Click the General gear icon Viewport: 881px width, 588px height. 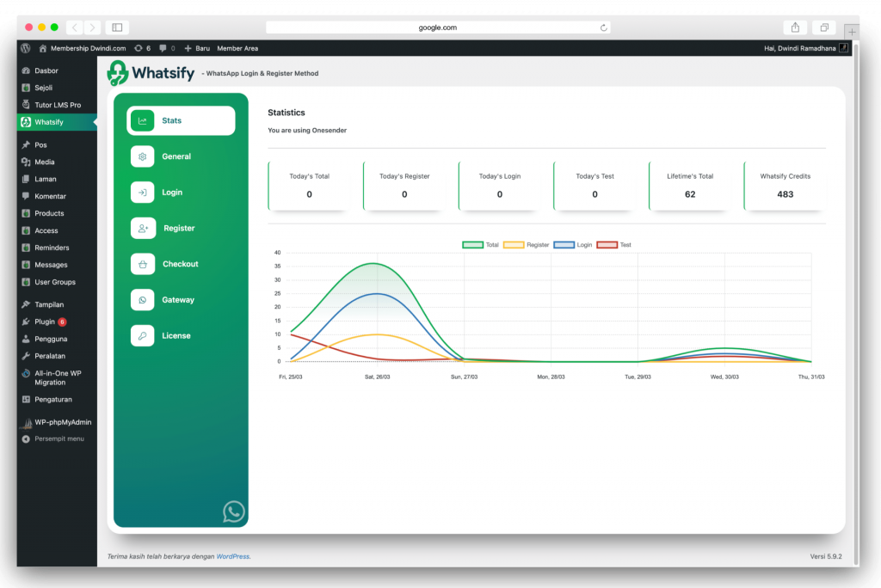(x=143, y=156)
